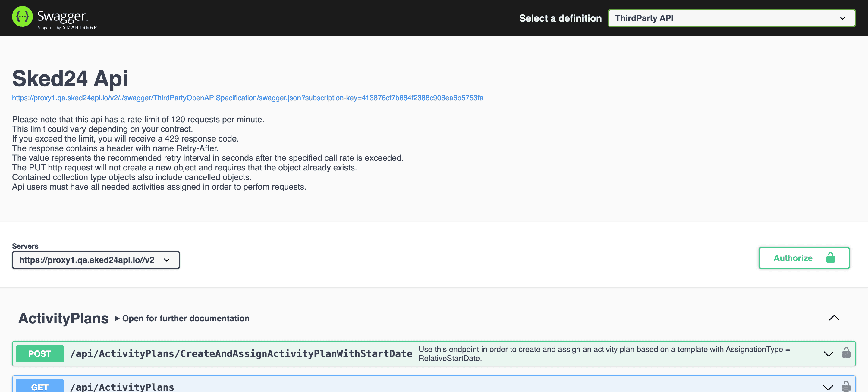Click the /api/ActivityPlans/CreateAndAssignActivityPlanWithStartDate path

coord(241,354)
